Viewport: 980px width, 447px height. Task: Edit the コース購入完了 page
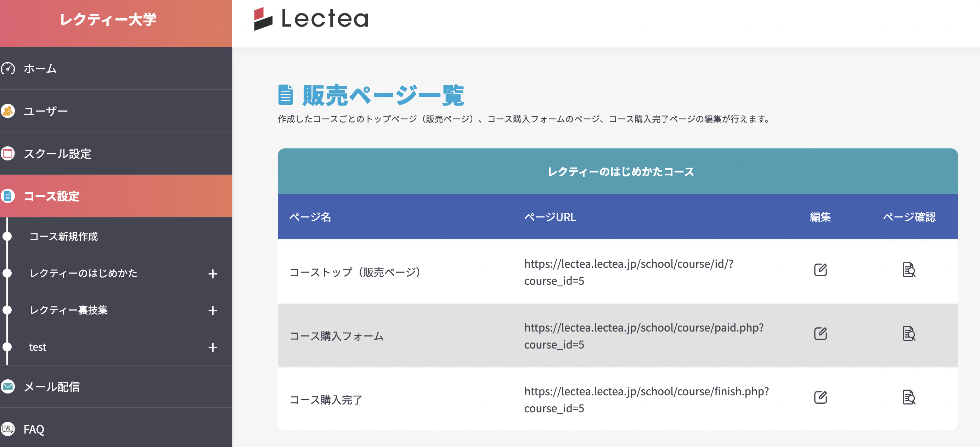(820, 397)
